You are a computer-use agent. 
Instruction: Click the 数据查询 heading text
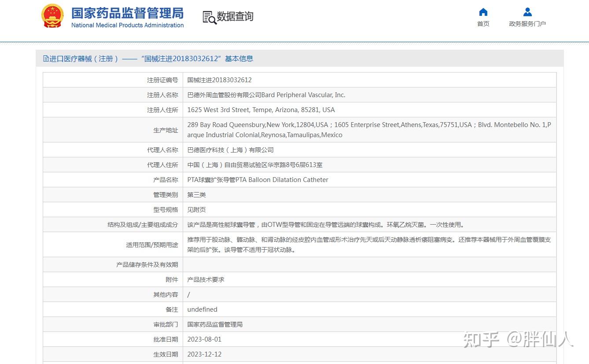235,16
